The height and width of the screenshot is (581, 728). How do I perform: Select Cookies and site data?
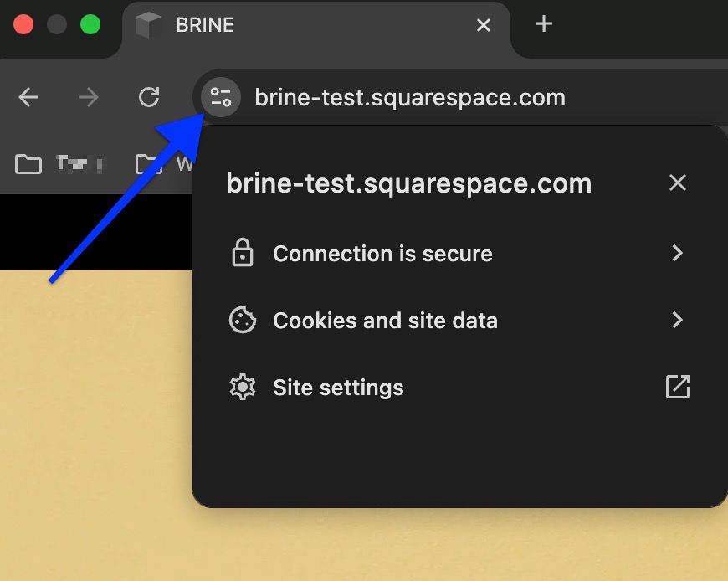click(385, 320)
